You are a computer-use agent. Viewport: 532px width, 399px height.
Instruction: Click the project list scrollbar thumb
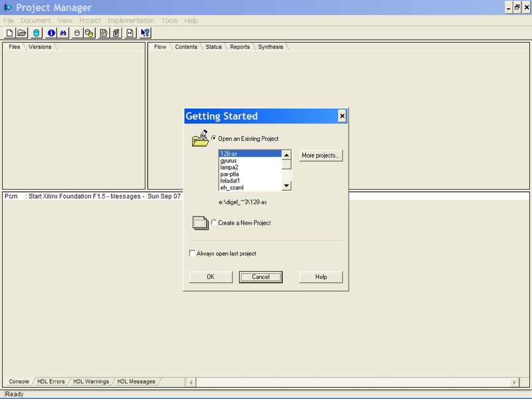pos(287,165)
